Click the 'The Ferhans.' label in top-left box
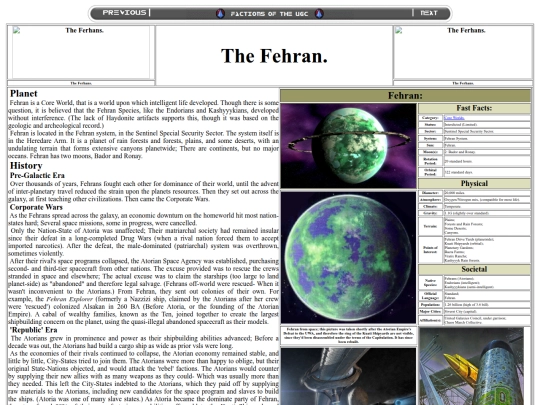This screenshot has height=405, width=540. click(85, 30)
